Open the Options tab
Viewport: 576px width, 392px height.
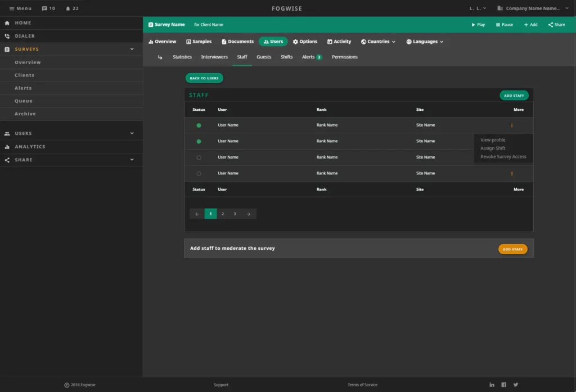tap(305, 42)
